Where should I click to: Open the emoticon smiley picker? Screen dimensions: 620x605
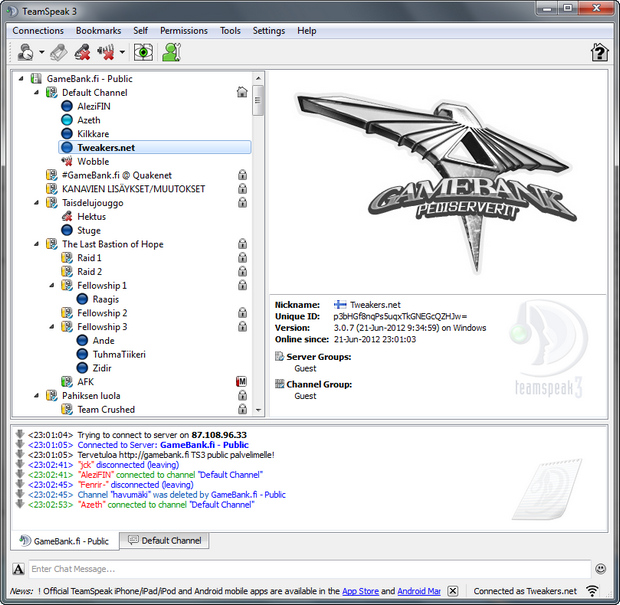601,569
